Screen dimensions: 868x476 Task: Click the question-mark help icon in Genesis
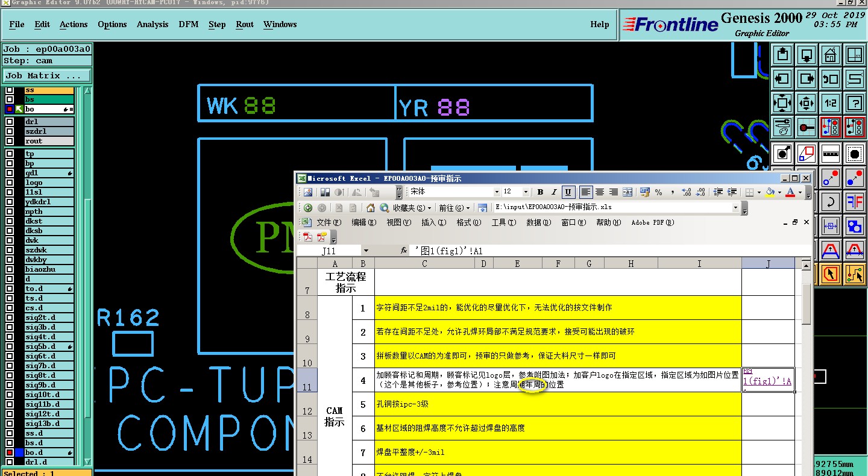click(x=855, y=103)
